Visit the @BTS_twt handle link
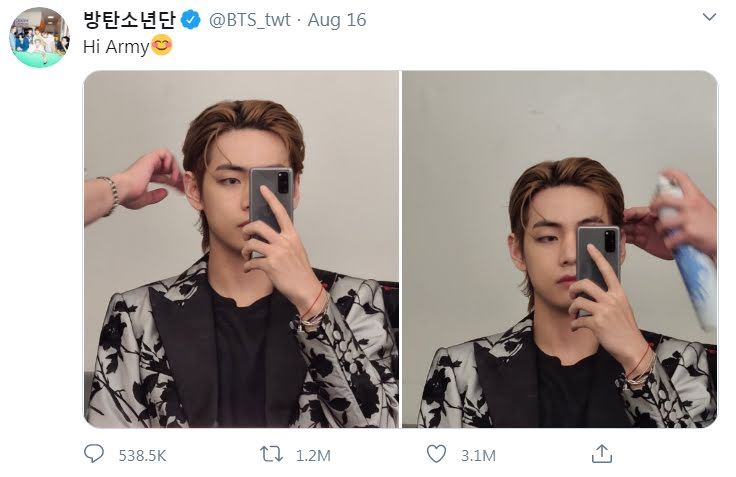 (250, 20)
